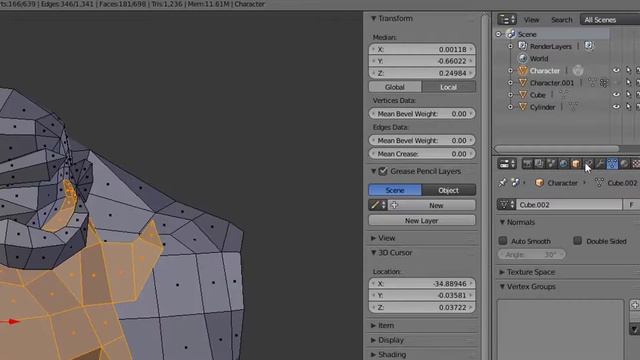Open the Object properties tab cube icon
The width and height of the screenshot is (640, 360).
coord(576,164)
